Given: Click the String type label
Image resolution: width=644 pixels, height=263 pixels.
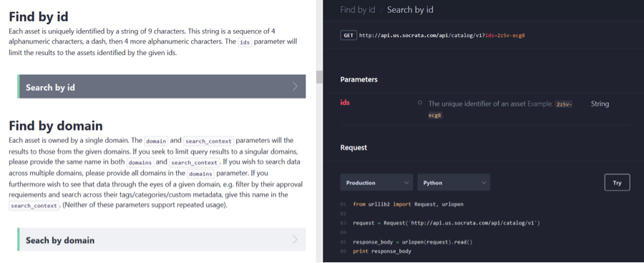Looking at the screenshot, I should coord(600,104).
